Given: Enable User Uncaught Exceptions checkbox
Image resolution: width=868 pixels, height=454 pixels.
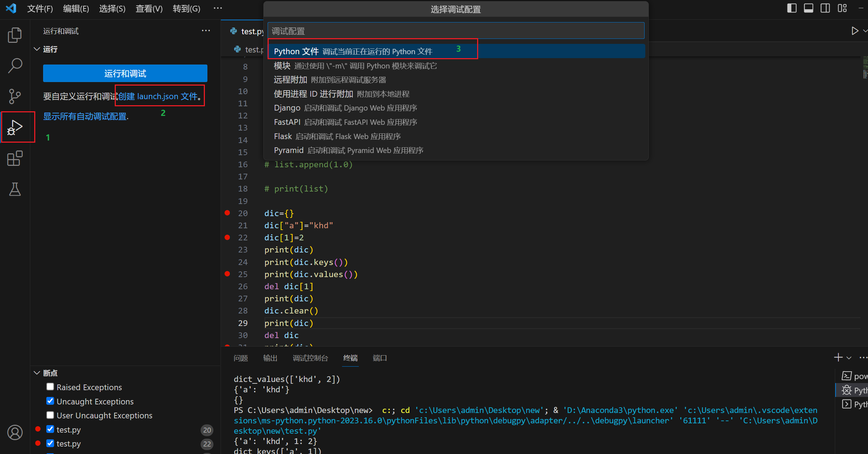Looking at the screenshot, I should click(x=50, y=415).
